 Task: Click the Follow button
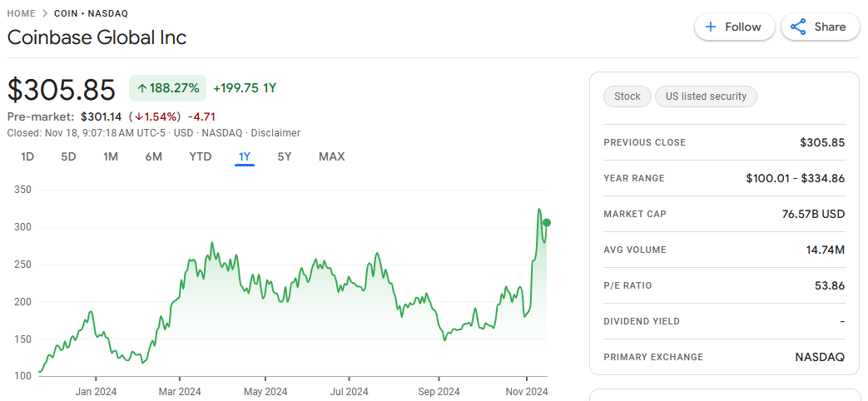click(x=733, y=27)
